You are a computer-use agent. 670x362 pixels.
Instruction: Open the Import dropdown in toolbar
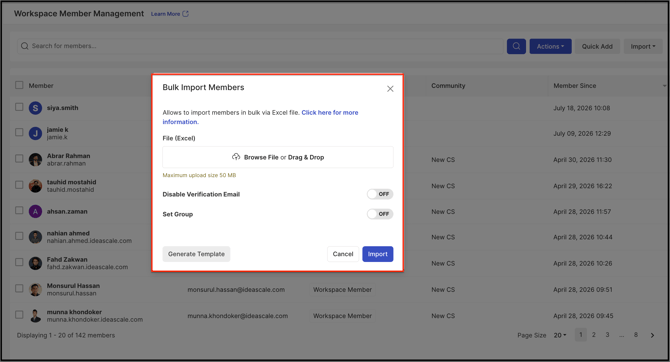pyautogui.click(x=643, y=46)
